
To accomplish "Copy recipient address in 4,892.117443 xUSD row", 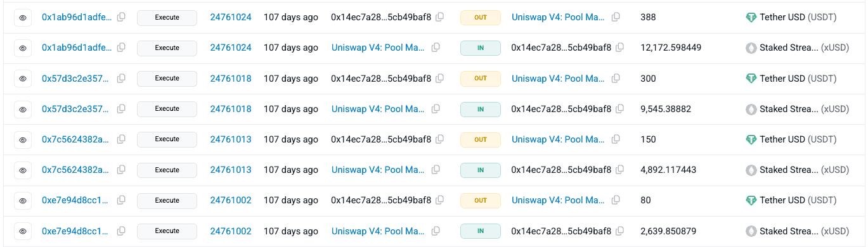I will [x=620, y=170].
